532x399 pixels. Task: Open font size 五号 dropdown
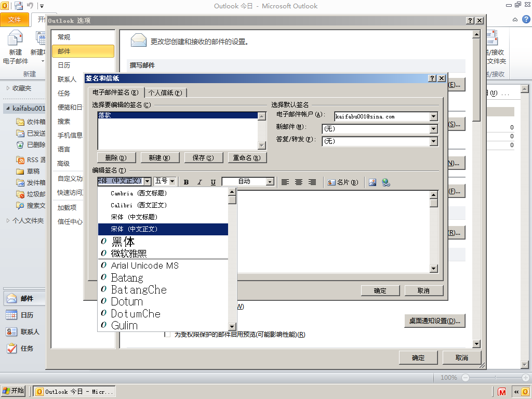pyautogui.click(x=172, y=181)
